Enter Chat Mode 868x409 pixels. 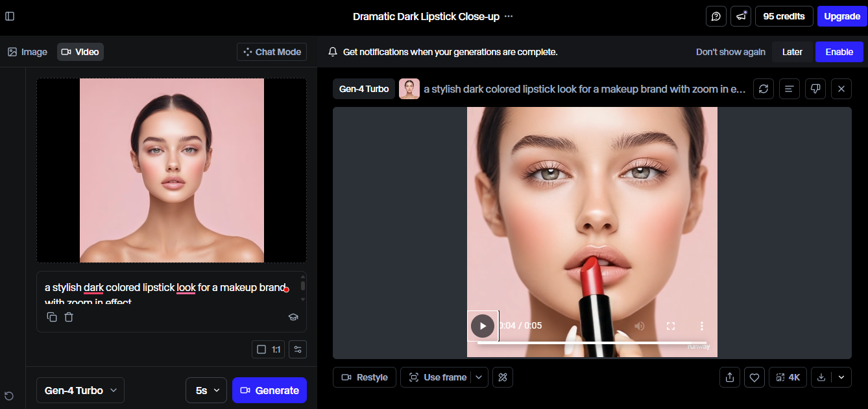pyautogui.click(x=271, y=51)
